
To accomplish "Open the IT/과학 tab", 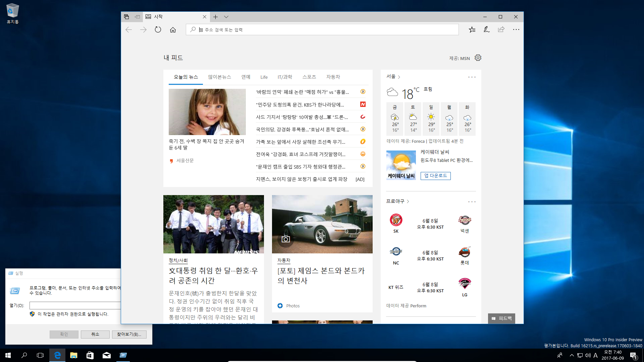I will [x=285, y=77].
